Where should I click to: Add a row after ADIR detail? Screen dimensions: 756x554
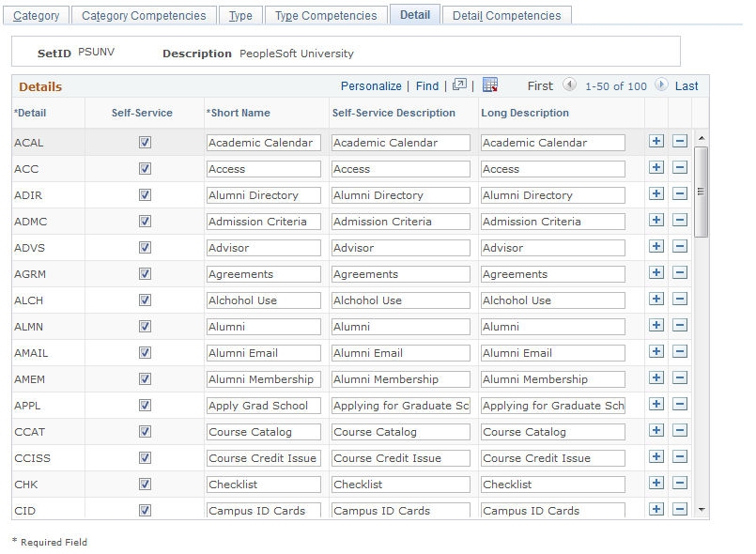pyautogui.click(x=656, y=193)
